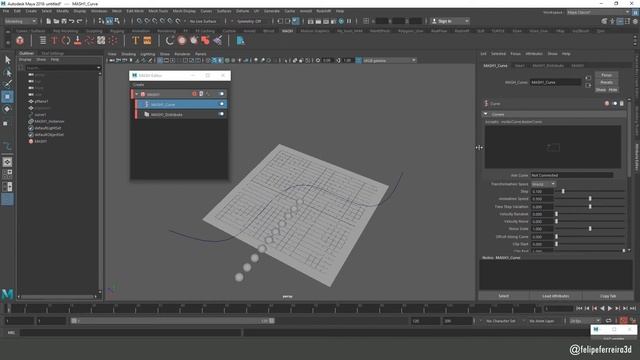Click the input connection icon beside node name
The width and height of the screenshot is (640, 360).
pyautogui.click(x=588, y=78)
